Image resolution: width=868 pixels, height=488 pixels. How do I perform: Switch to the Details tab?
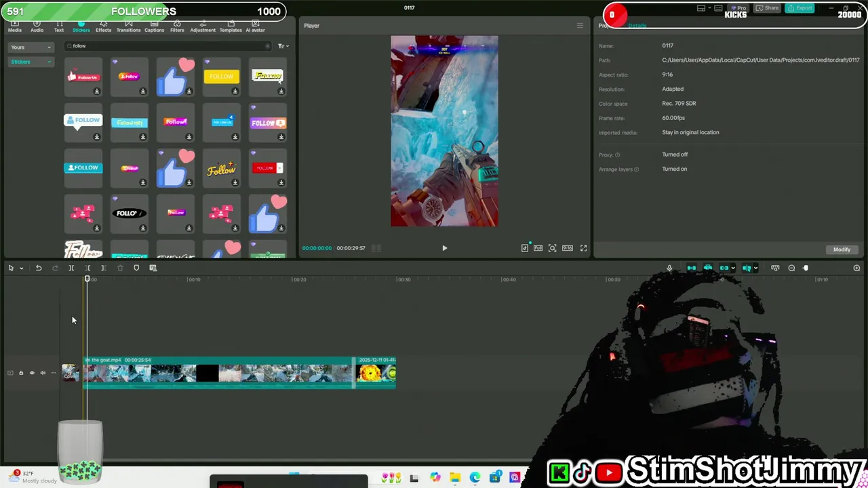point(637,26)
